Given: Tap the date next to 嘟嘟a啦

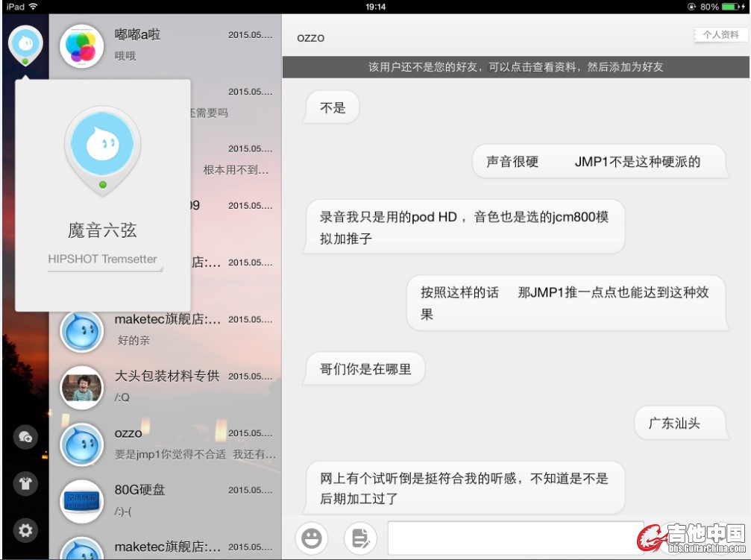Looking at the screenshot, I should (x=250, y=35).
